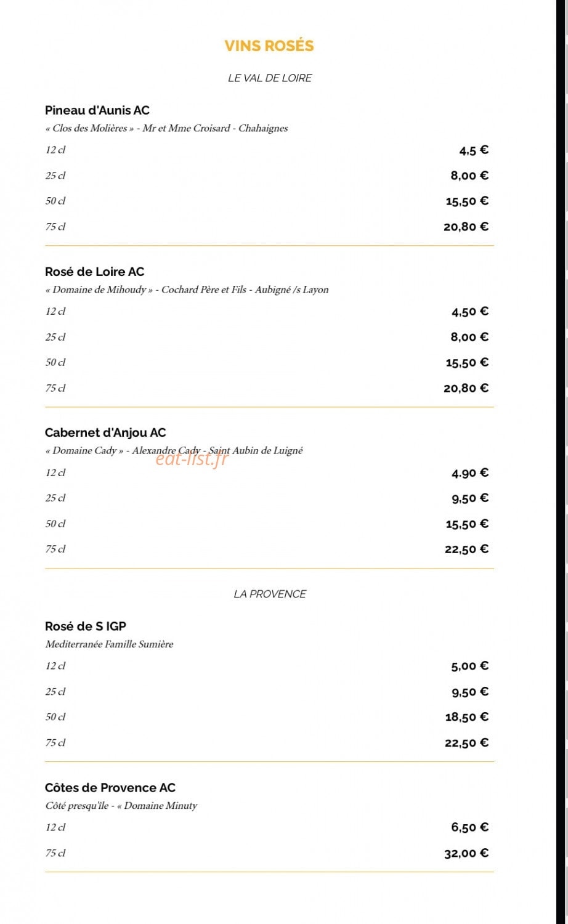Select the Domaine de Mihoudy description text

click(x=187, y=290)
